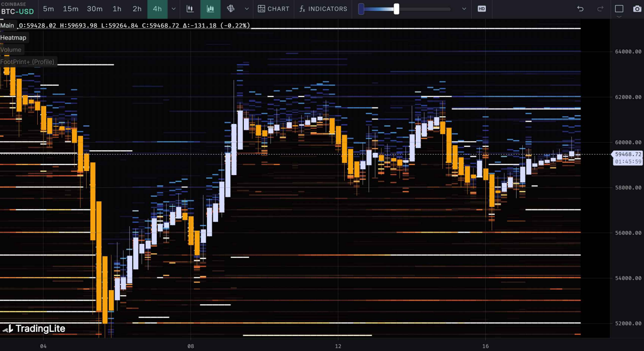
Task: Toggle the Heatmap layer label
Action: 13,38
